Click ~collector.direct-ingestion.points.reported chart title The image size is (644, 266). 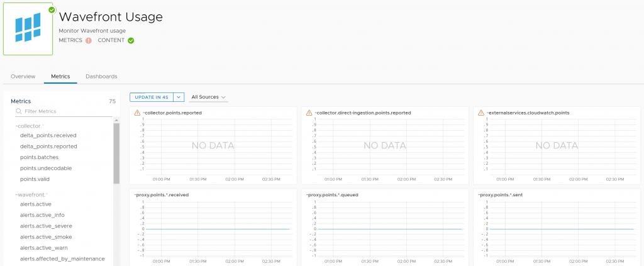[x=363, y=113]
